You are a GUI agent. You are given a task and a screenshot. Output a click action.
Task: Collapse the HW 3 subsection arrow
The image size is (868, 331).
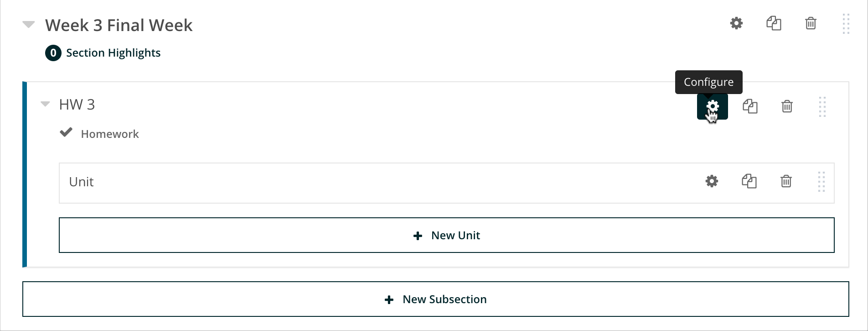[45, 104]
